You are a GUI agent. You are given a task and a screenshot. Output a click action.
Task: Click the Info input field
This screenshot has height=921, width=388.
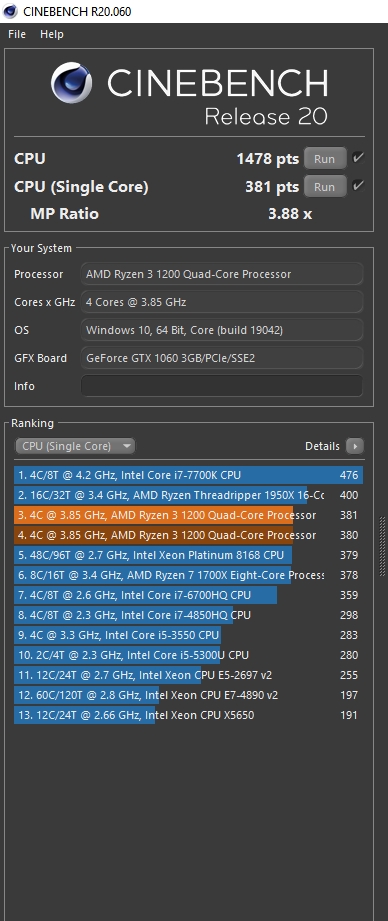[x=222, y=386]
